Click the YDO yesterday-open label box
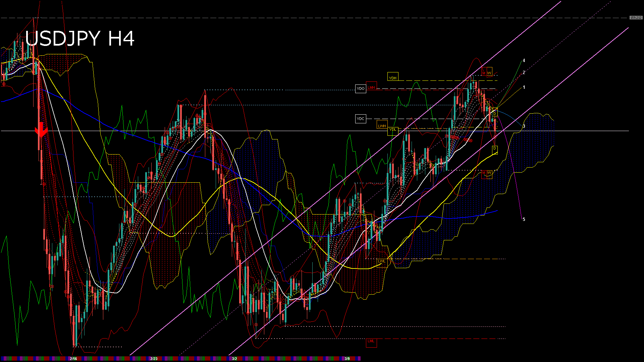The height and width of the screenshot is (362, 644). [361, 88]
